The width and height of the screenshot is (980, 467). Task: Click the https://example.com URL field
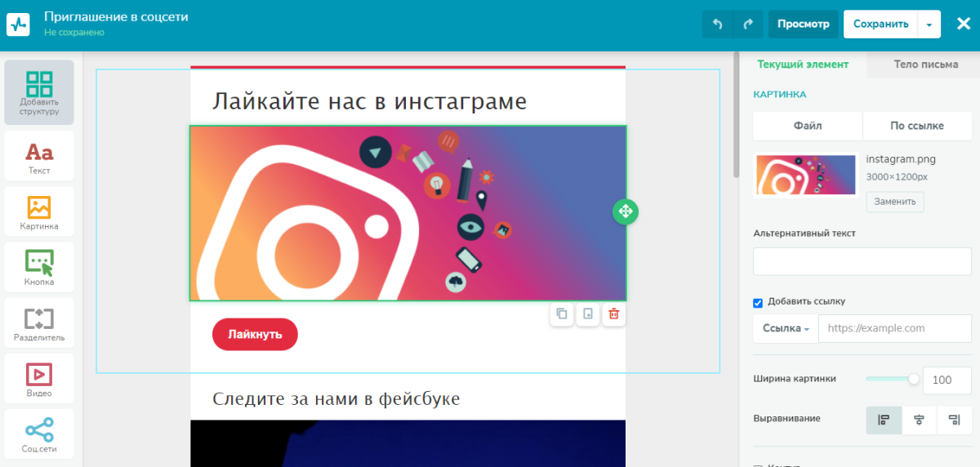[895, 328]
